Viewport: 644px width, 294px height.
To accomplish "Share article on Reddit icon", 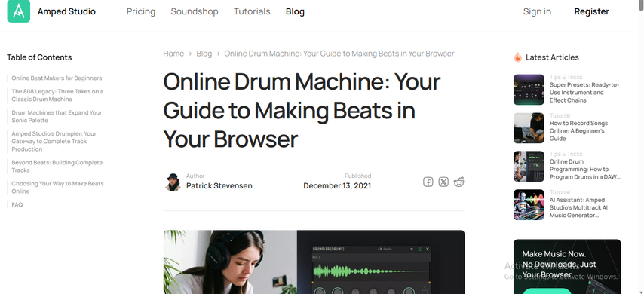I will [x=458, y=182].
